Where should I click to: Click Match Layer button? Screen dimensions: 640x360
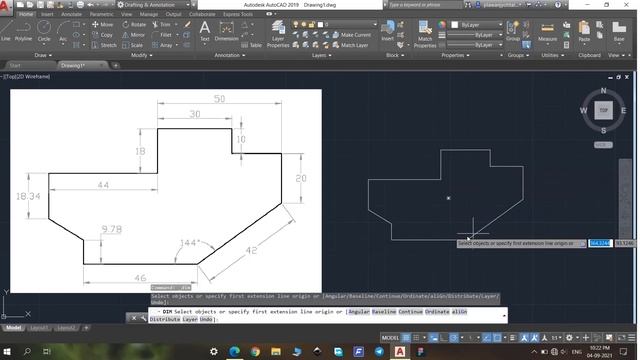[x=350, y=45]
